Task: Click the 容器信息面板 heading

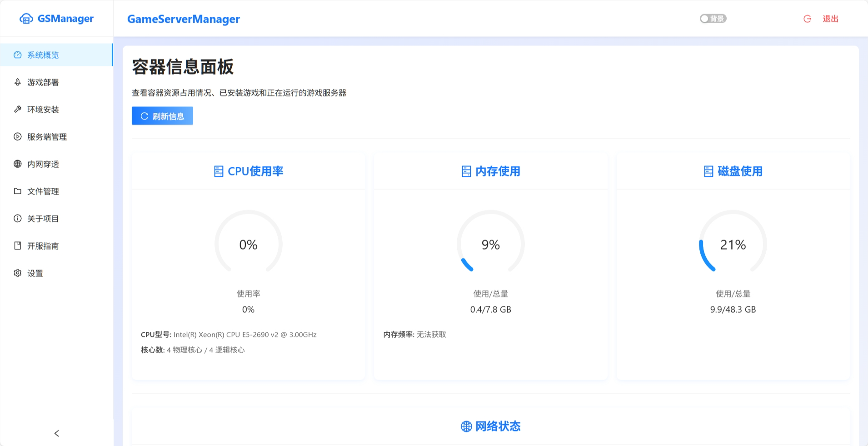Action: (183, 67)
